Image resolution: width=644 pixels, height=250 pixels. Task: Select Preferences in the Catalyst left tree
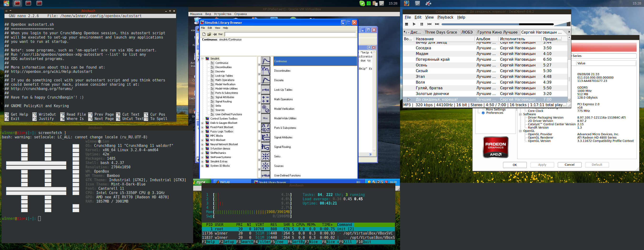(x=494, y=113)
